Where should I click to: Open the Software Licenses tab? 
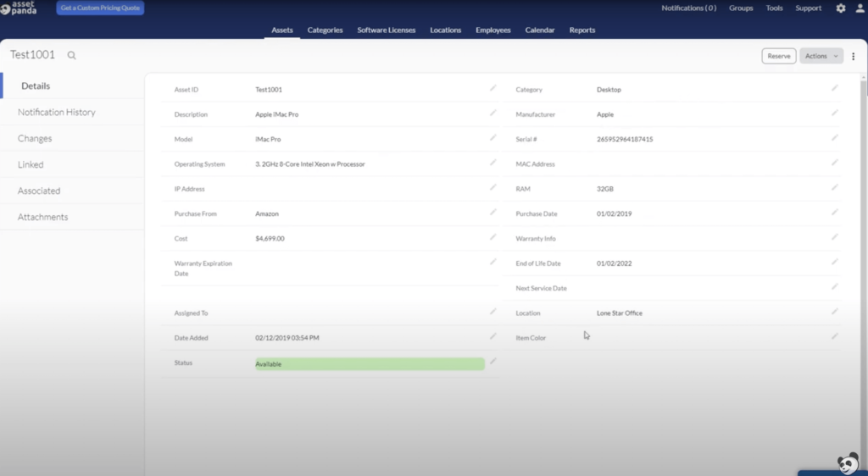point(386,30)
